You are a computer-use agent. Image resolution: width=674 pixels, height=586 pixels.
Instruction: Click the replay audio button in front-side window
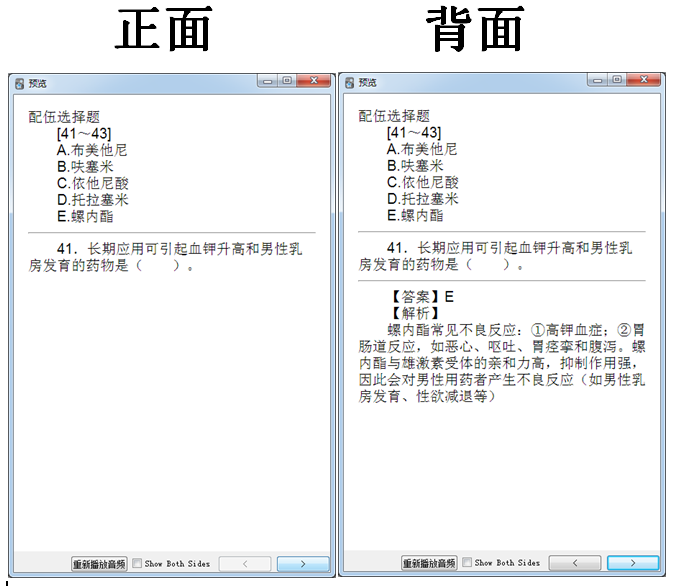coord(99,564)
